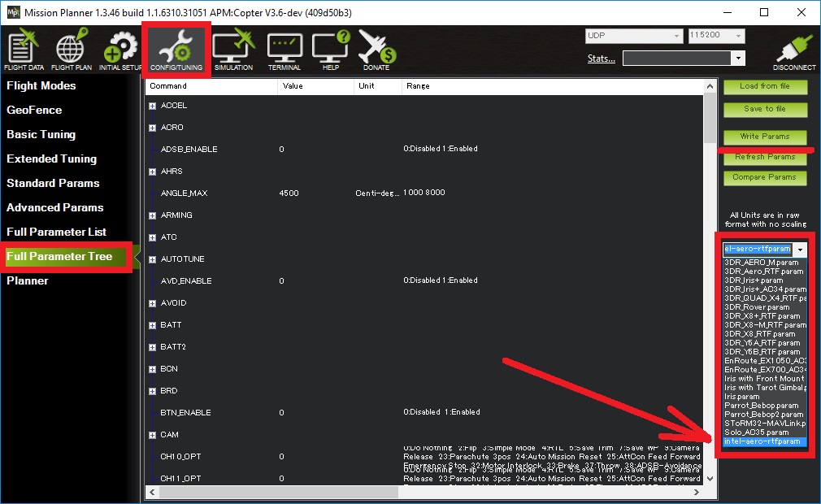Open the Extended Tuning page

click(51, 159)
